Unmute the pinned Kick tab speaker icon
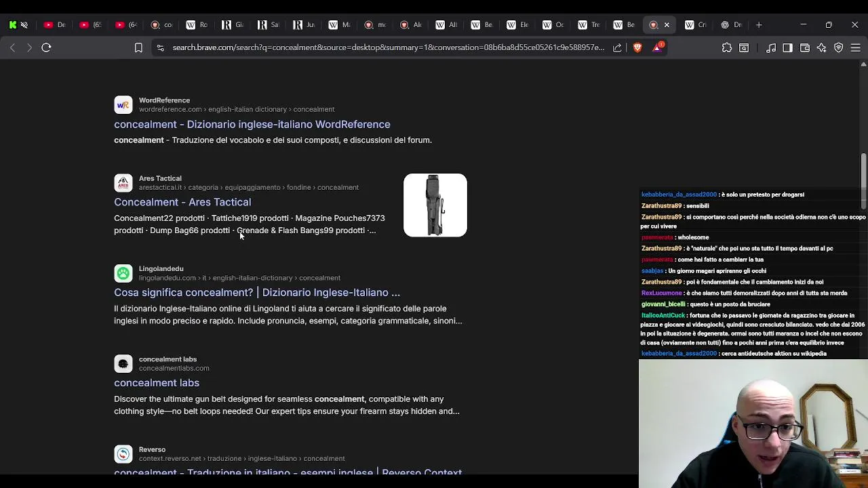The height and width of the screenshot is (488, 868). click(x=24, y=25)
